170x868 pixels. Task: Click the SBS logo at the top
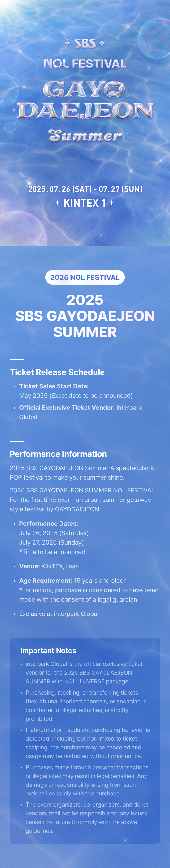(x=85, y=43)
